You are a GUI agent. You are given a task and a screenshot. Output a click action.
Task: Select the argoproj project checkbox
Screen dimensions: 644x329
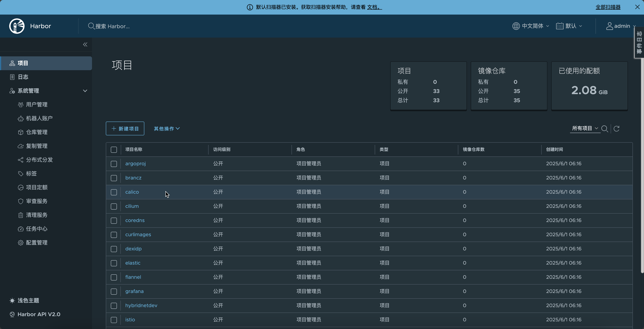114,164
